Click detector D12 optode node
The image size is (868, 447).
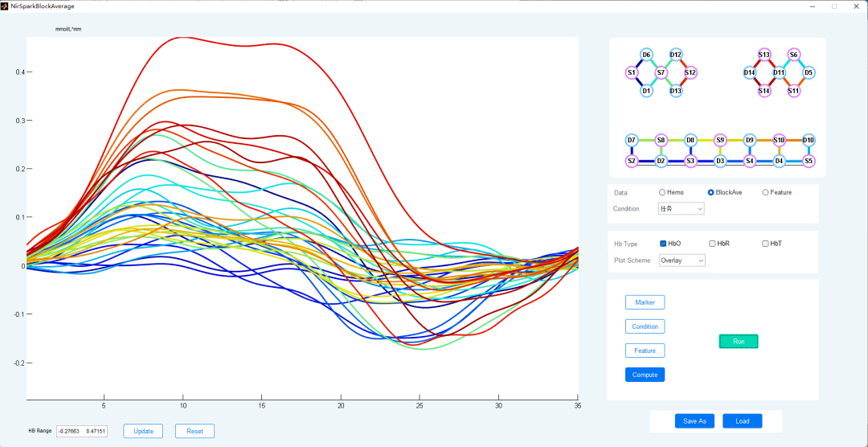point(676,55)
